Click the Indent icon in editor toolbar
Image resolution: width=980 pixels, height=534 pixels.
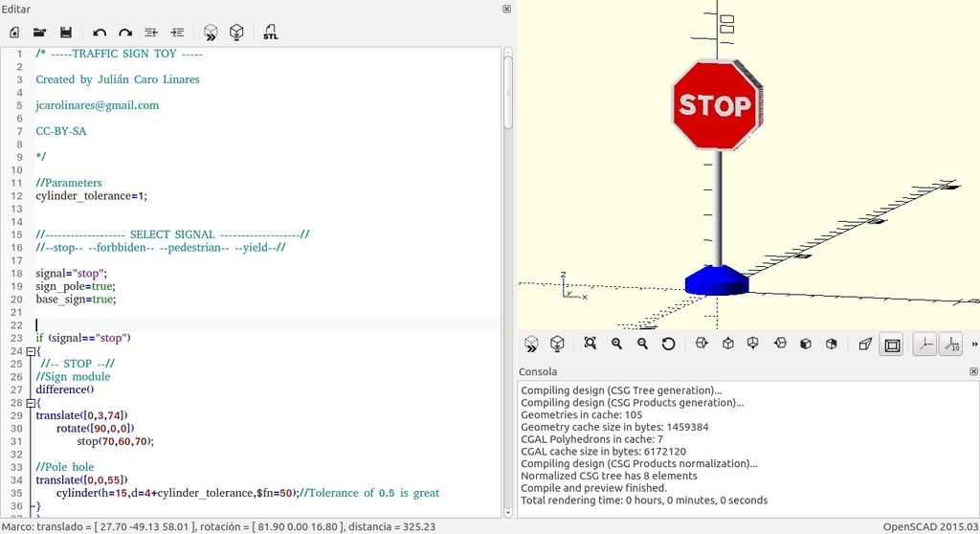(177, 33)
